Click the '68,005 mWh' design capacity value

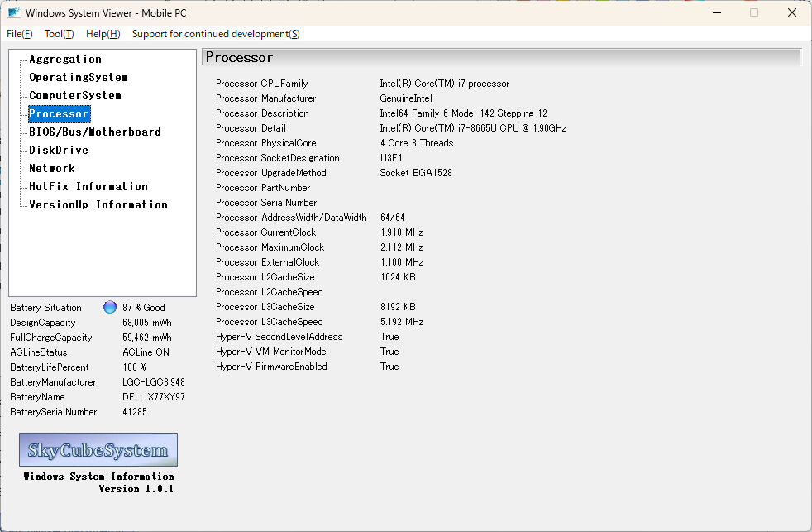click(x=147, y=323)
